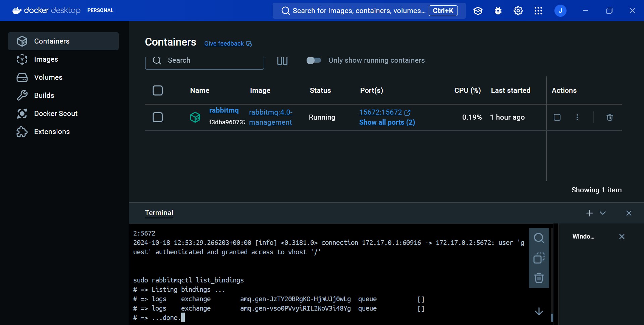Click the global search bar for images and containers
The width and height of the screenshot is (644, 325).
pos(369,11)
